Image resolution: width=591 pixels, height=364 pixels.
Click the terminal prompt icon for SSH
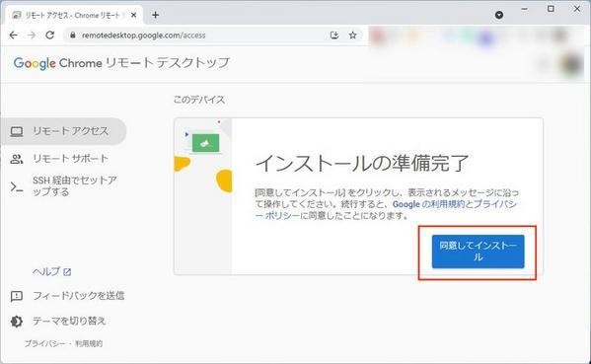click(17, 186)
